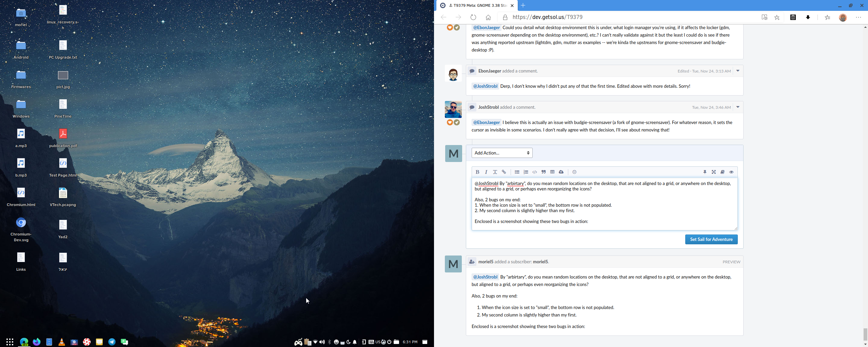
Task: Open volume control in system tray
Action: (x=322, y=342)
